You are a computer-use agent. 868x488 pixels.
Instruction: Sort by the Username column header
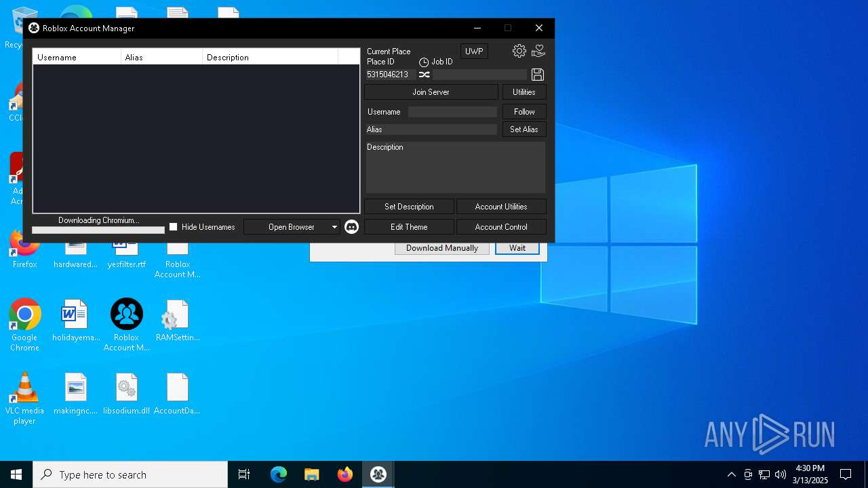click(77, 57)
